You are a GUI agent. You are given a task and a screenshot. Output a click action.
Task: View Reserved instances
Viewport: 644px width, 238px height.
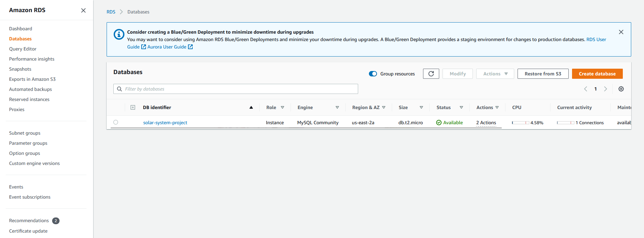(x=29, y=99)
